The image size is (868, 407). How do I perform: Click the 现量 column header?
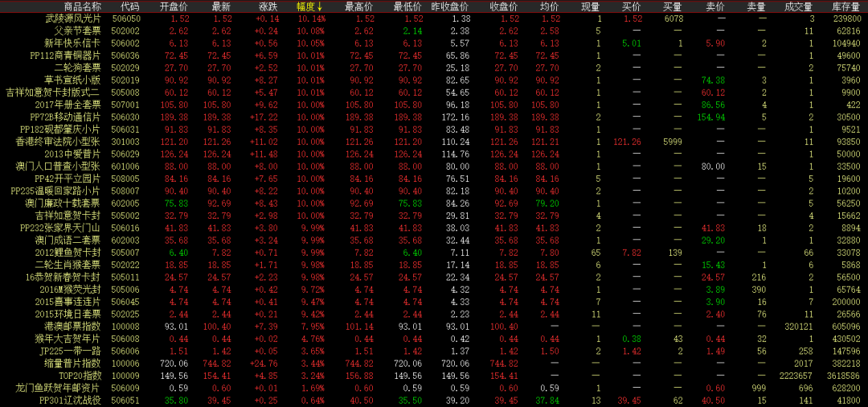pos(591,6)
